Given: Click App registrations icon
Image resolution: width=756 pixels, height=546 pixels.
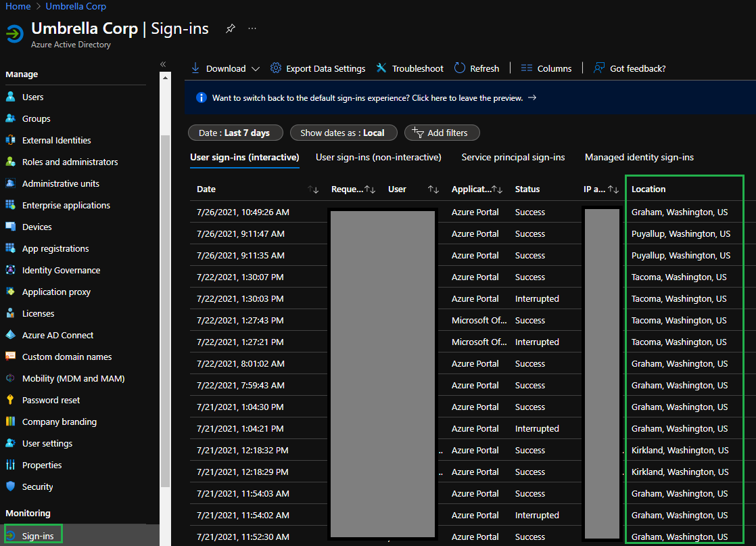Looking at the screenshot, I should click(11, 248).
